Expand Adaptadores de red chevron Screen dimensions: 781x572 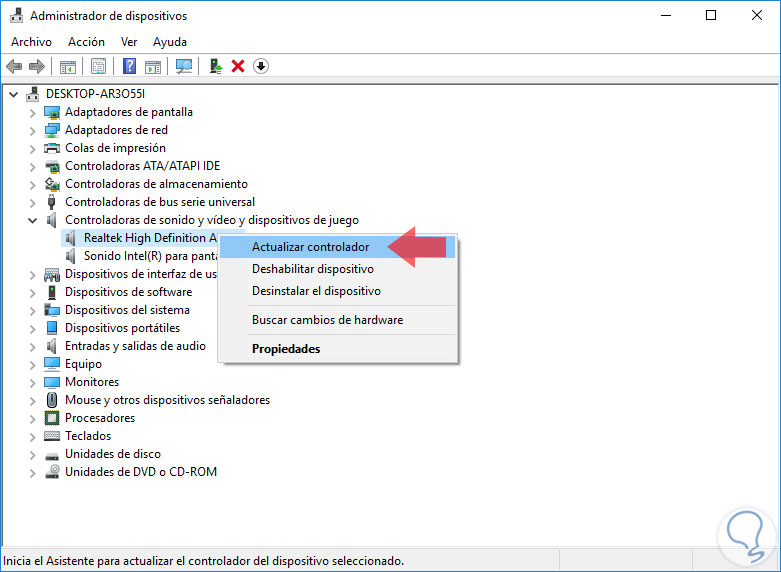(32, 131)
